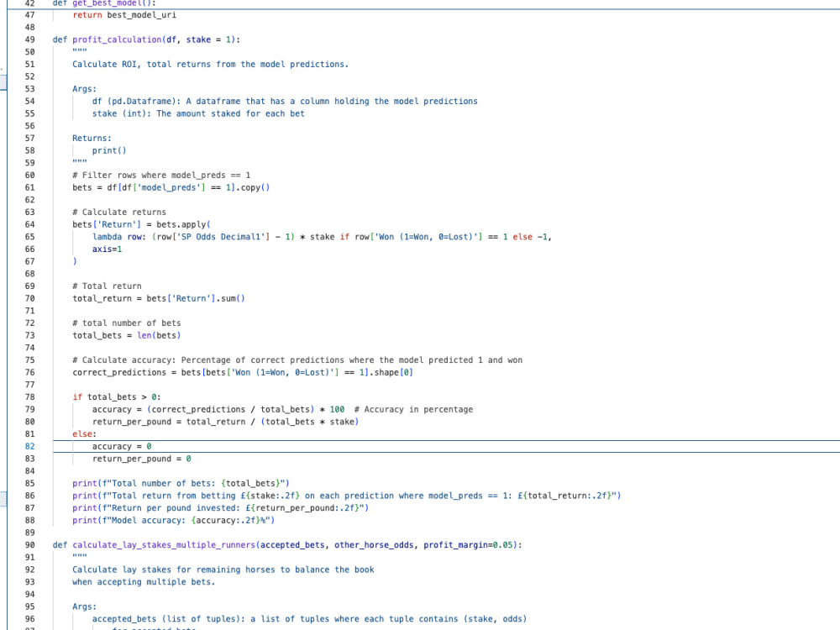Click 'Won (1=Won, 0=Lost)' string on line 65
The width and height of the screenshot is (840, 630).
[427, 237]
